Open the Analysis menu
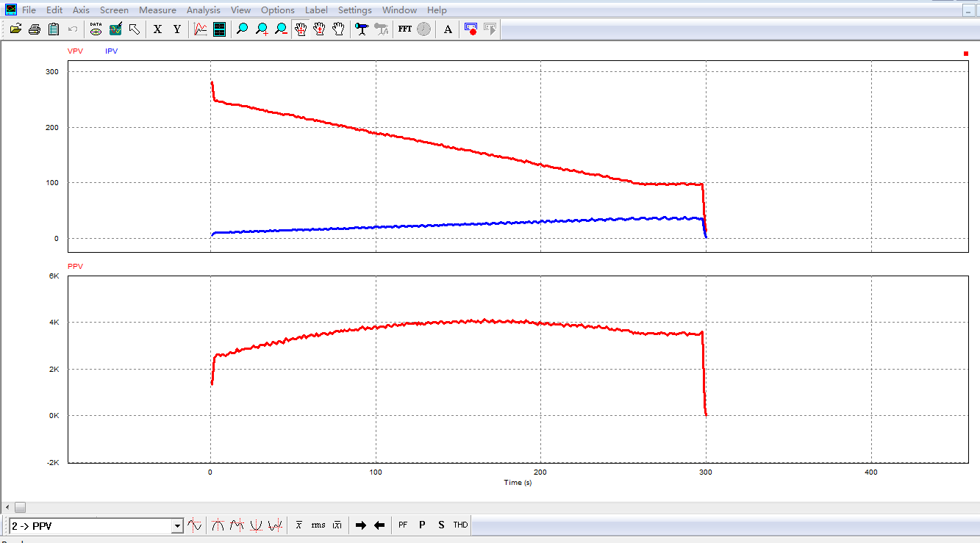980x543 pixels. (204, 10)
